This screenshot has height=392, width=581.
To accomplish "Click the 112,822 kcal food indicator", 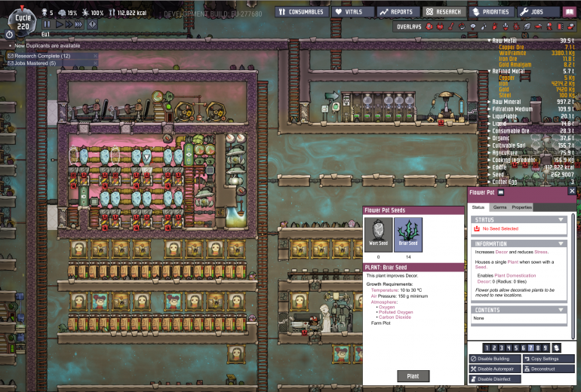I will [x=128, y=13].
